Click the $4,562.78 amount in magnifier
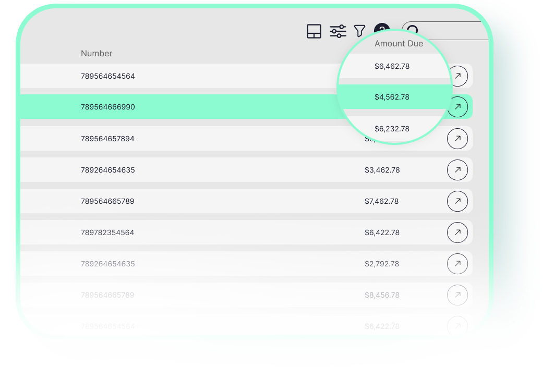 [392, 97]
